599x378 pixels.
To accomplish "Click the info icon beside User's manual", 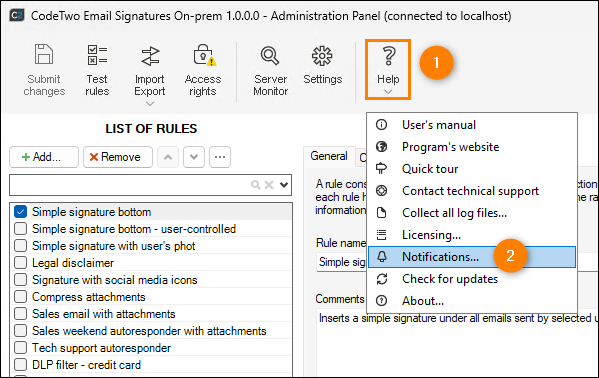I will click(x=381, y=125).
